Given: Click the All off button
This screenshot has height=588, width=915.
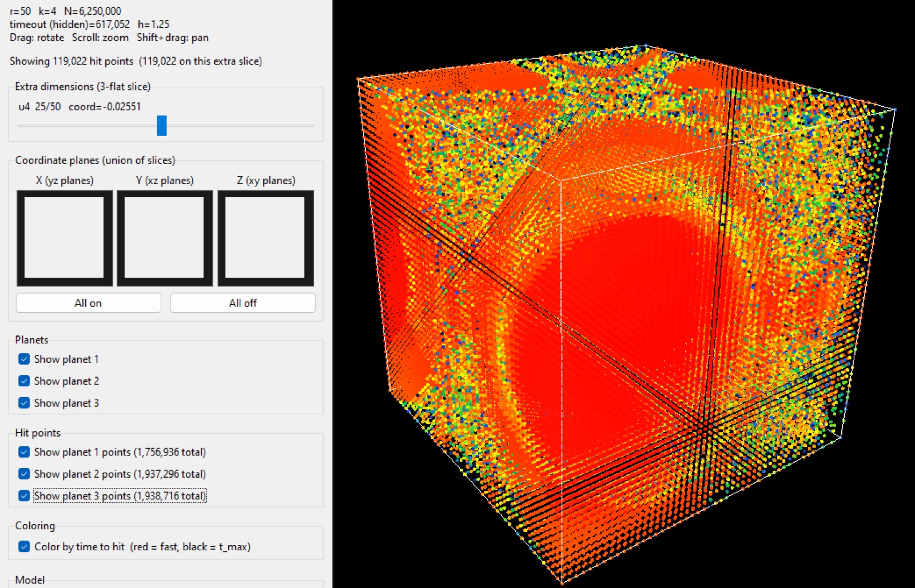Looking at the screenshot, I should point(242,303).
